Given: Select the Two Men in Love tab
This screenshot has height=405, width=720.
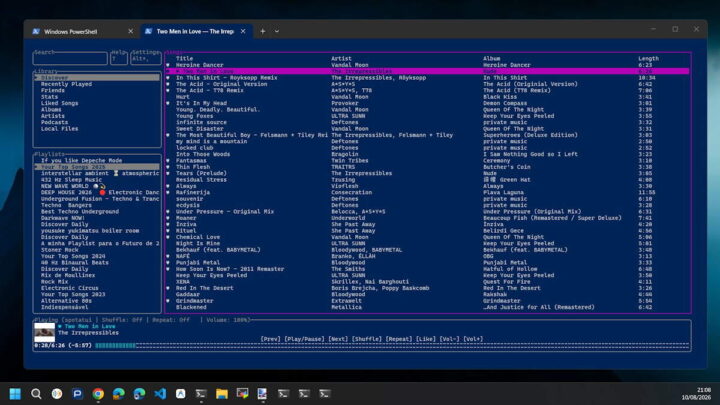Looking at the screenshot, I should pos(195,31).
